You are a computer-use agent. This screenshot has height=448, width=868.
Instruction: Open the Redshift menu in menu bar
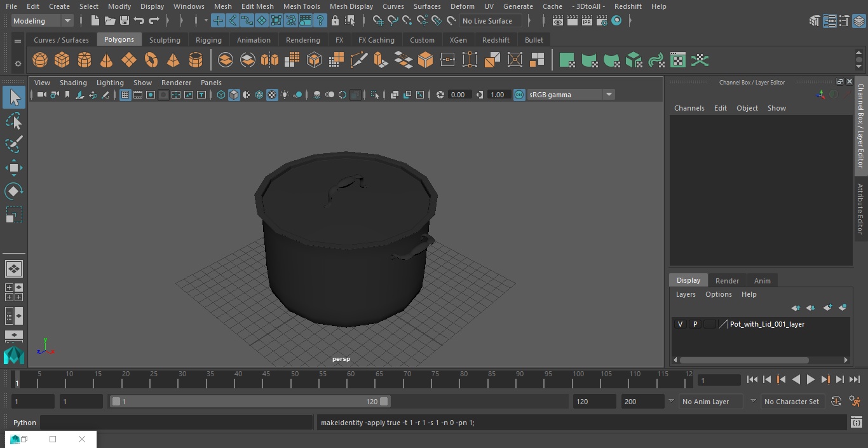(x=627, y=6)
